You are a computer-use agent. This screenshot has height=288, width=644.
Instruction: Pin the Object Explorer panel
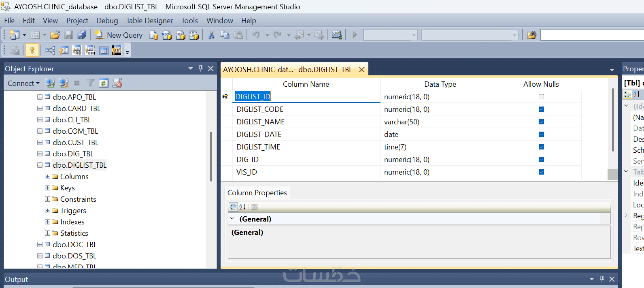click(x=201, y=68)
